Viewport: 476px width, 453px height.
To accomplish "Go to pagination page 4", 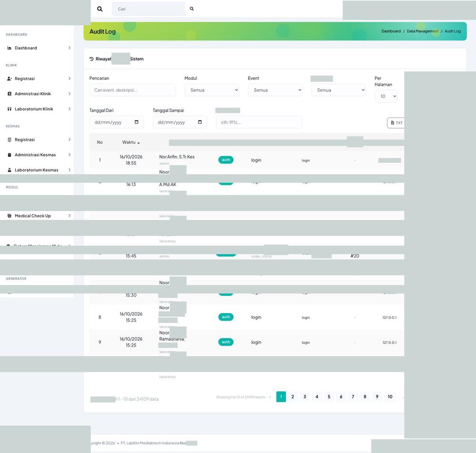I will coord(317,396).
